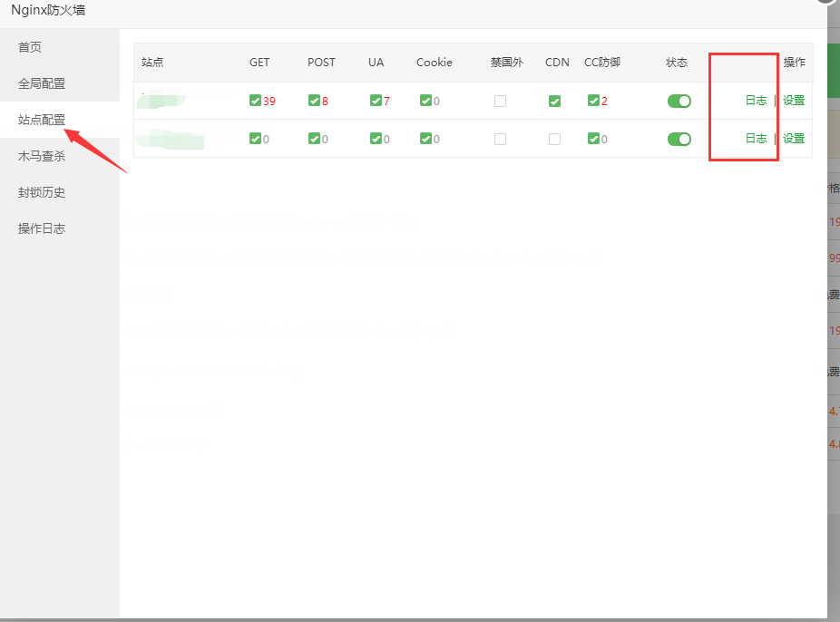The width and height of the screenshot is (840, 622).
Task: Click the Cookie column header
Action: 435,62
